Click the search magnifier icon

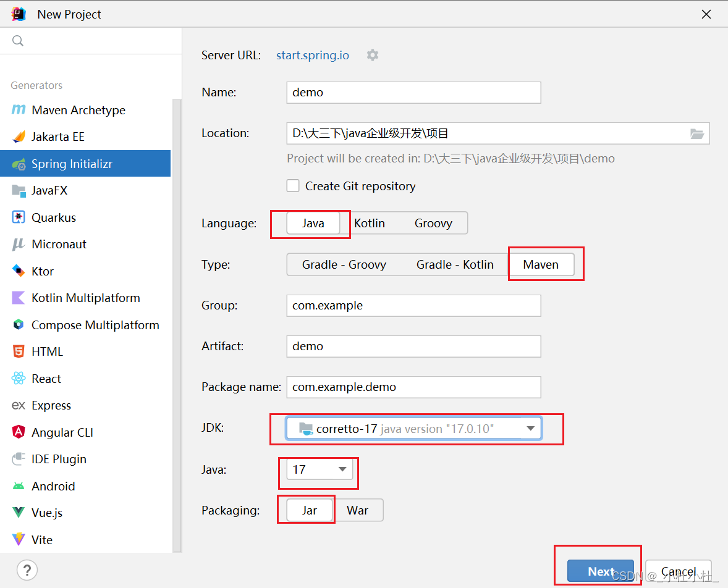[18, 41]
